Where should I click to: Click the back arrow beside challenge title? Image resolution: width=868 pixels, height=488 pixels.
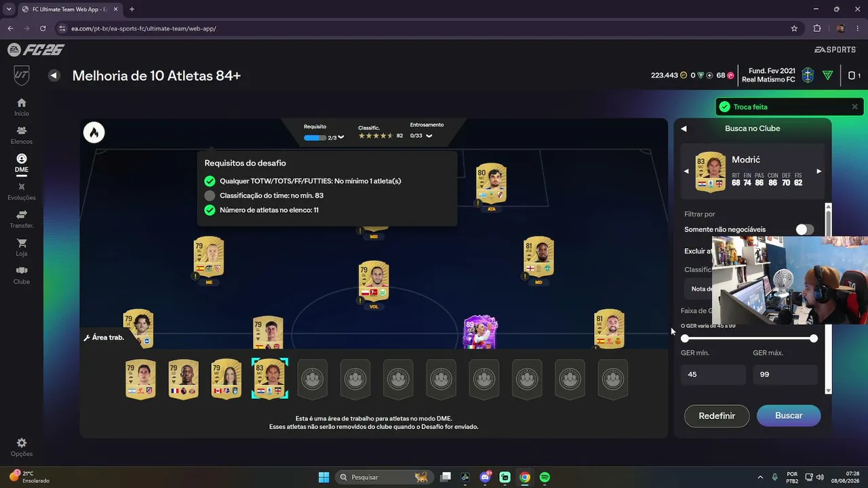click(x=54, y=75)
